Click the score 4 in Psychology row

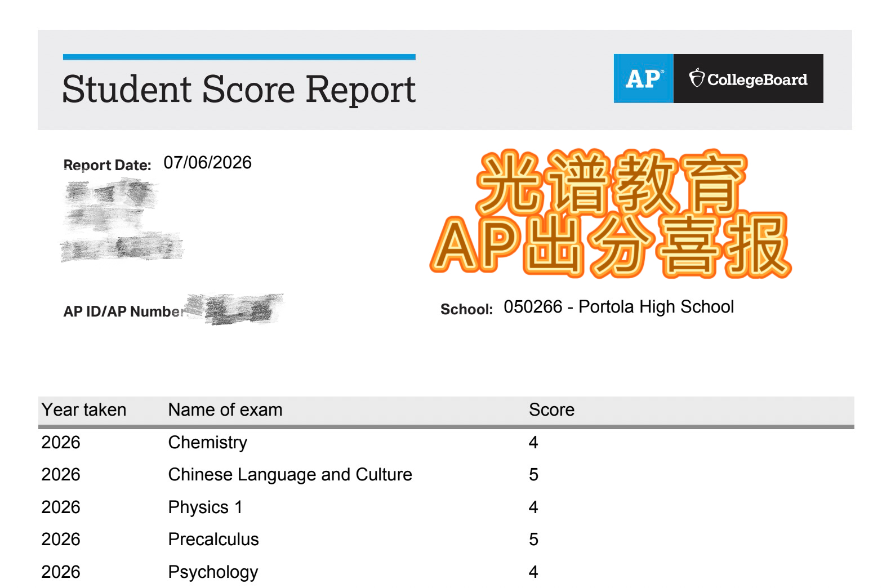[533, 572]
